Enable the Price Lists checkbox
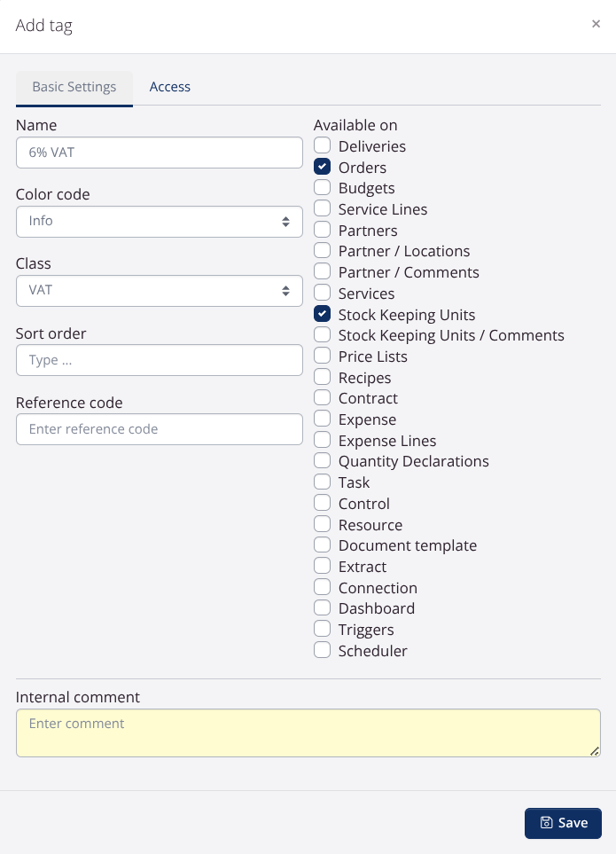 point(323,356)
